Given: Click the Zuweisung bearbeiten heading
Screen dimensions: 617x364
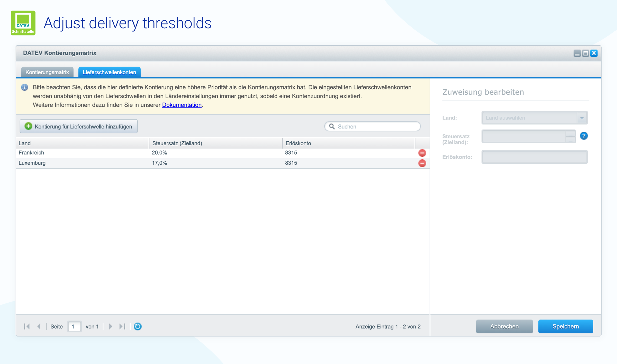Looking at the screenshot, I should [483, 92].
